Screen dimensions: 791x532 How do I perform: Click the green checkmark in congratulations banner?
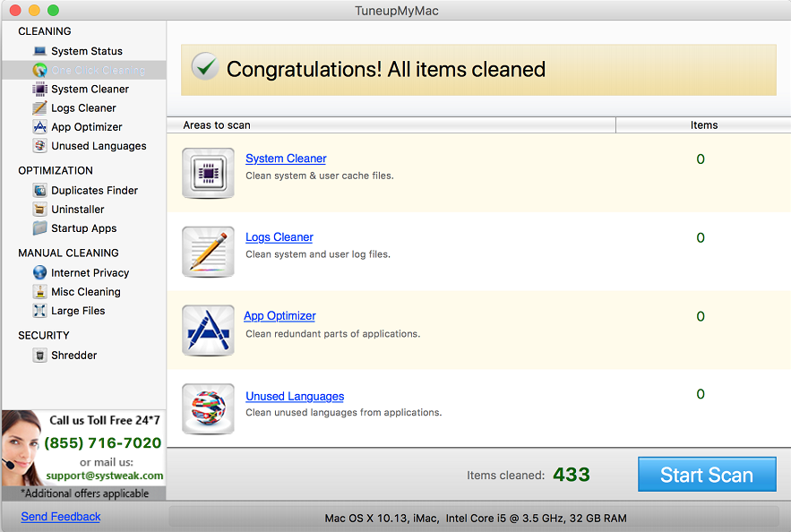[205, 66]
